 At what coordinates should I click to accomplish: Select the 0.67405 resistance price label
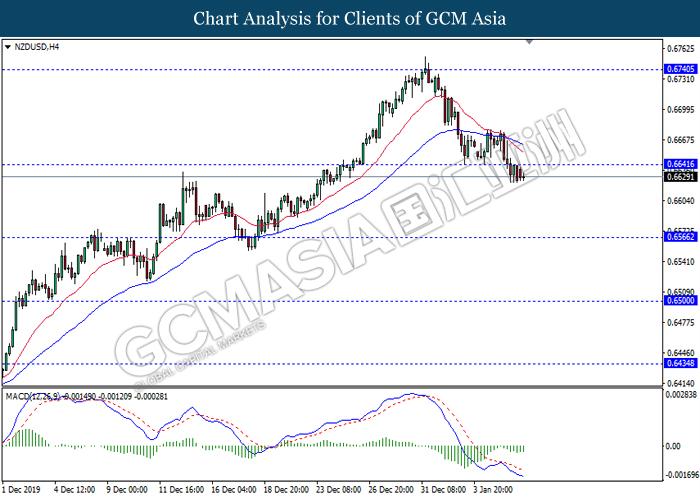coord(681,69)
